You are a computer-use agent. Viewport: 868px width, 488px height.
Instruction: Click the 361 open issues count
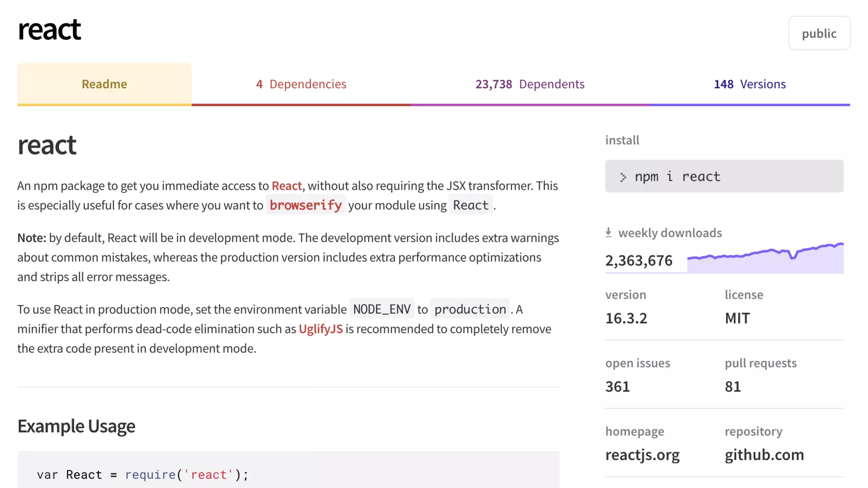(x=618, y=386)
